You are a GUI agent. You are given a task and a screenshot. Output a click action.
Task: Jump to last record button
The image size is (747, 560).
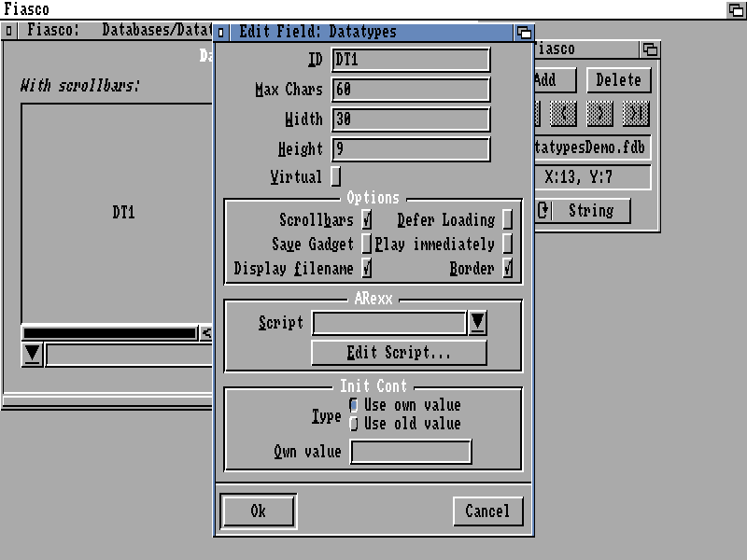click(x=636, y=114)
